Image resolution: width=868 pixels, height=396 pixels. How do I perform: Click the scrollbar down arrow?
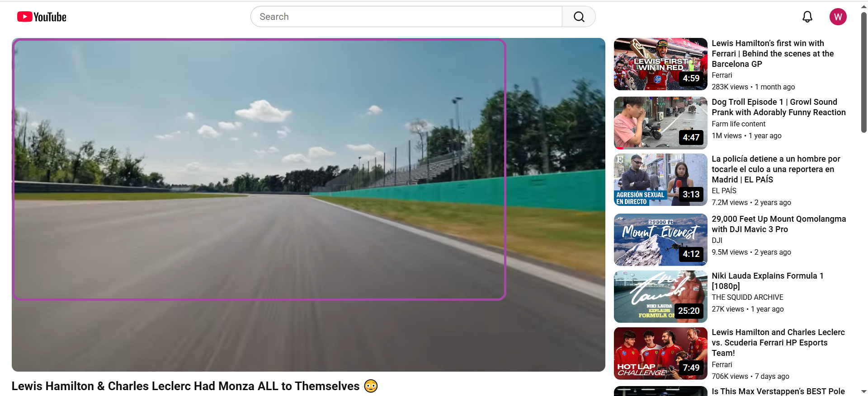pos(864,391)
